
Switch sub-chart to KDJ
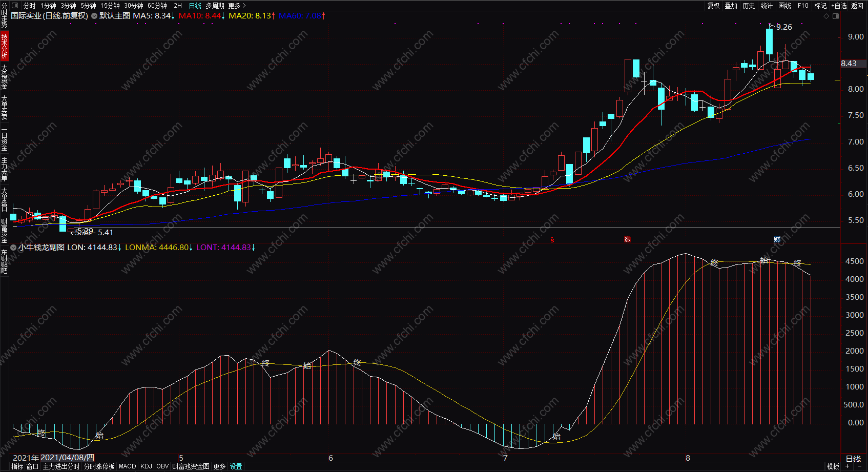pos(146,467)
